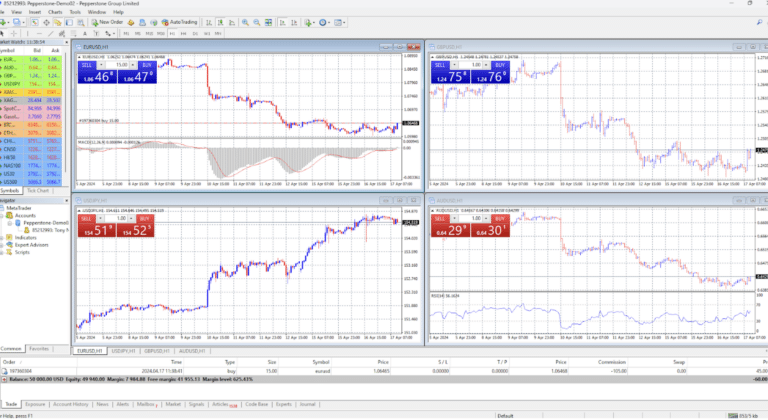
Task: Click the zoom in magnifier icon
Action: point(245,20)
